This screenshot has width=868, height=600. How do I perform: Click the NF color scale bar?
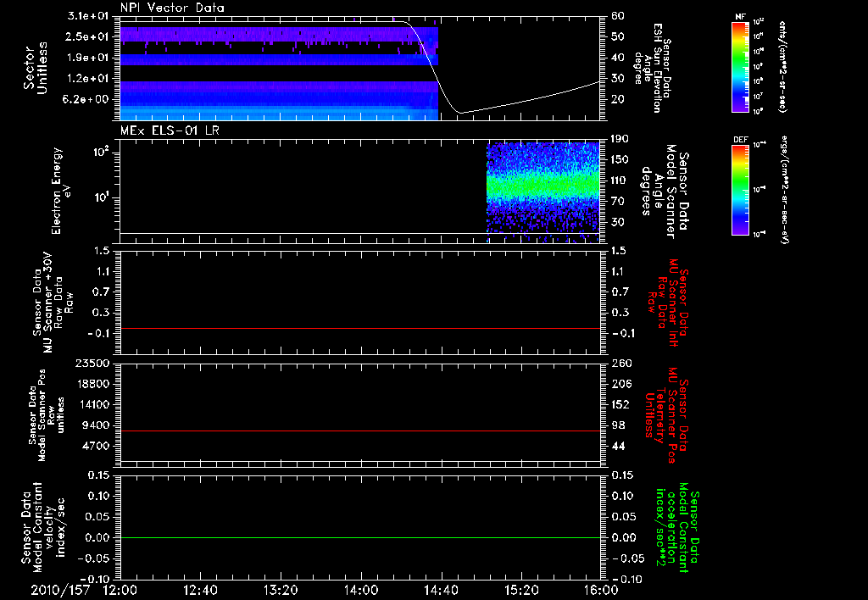tap(740, 66)
